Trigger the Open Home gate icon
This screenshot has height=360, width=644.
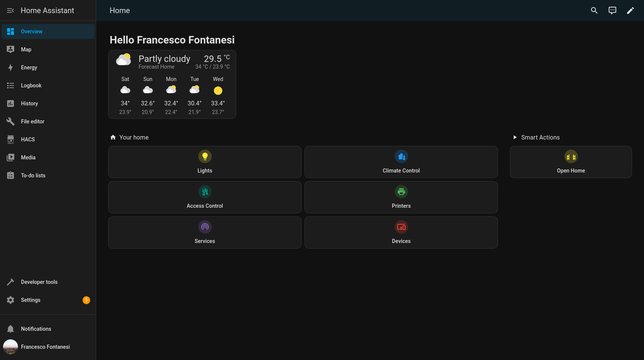pyautogui.click(x=571, y=157)
